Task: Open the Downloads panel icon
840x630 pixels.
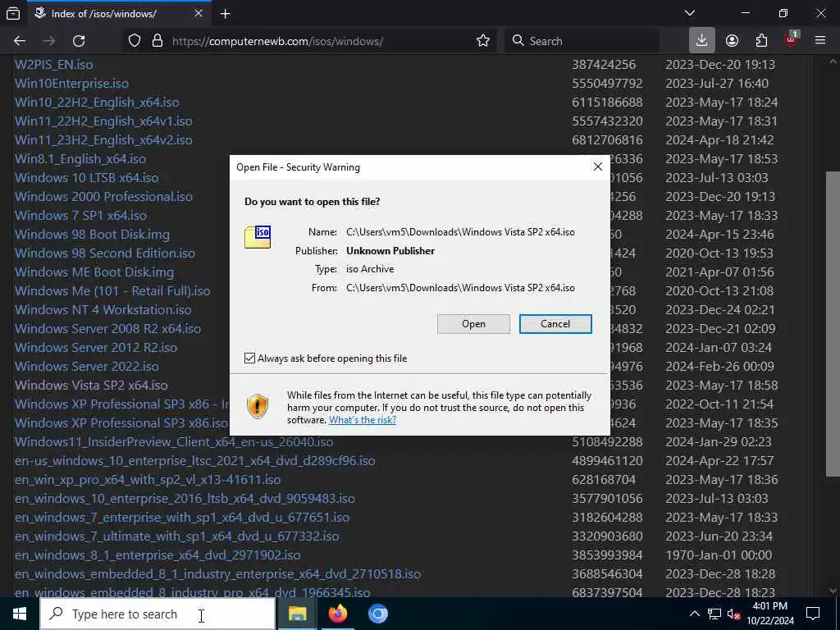Action: 702,41
